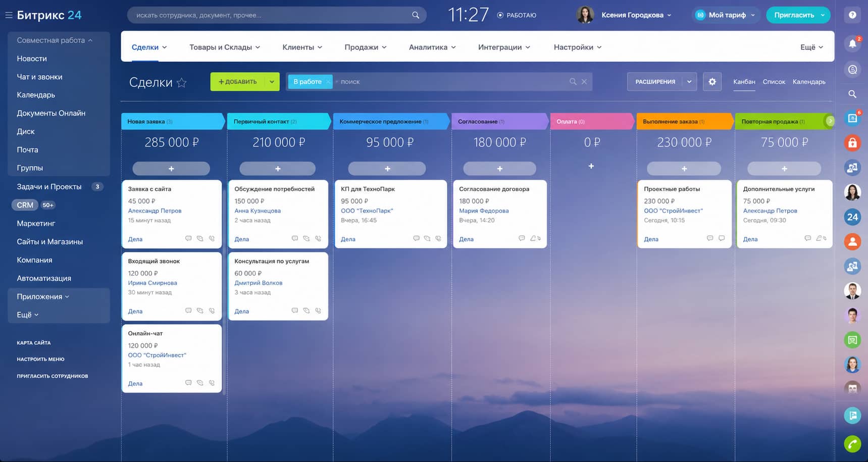The height and width of the screenshot is (462, 868).
Task: Select the Канбан view tab
Action: [x=744, y=82]
